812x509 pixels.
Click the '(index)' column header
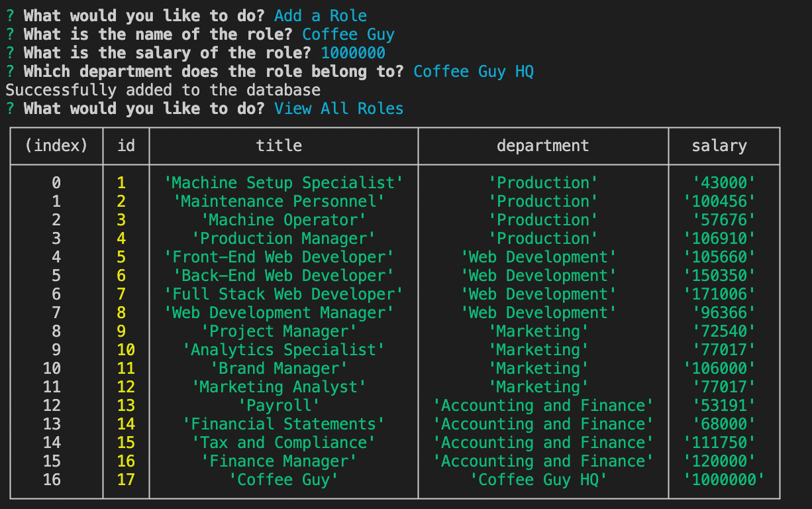pyautogui.click(x=56, y=146)
